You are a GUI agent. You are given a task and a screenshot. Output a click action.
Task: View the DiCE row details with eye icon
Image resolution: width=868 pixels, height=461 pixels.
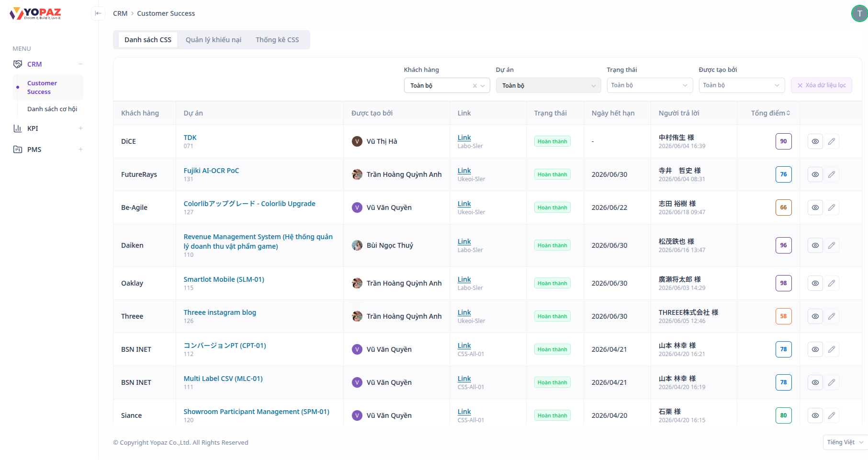coord(815,141)
